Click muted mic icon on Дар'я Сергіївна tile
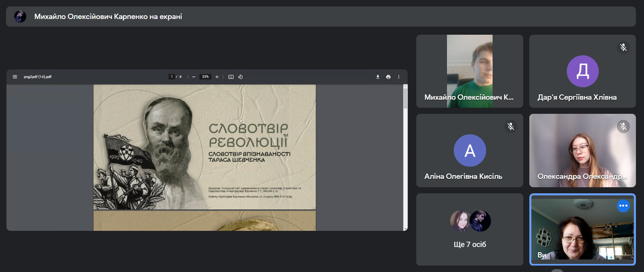 click(623, 48)
